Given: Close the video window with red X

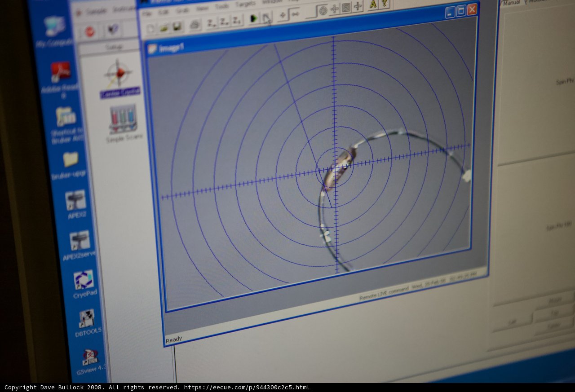Looking at the screenshot, I should click(x=472, y=9).
